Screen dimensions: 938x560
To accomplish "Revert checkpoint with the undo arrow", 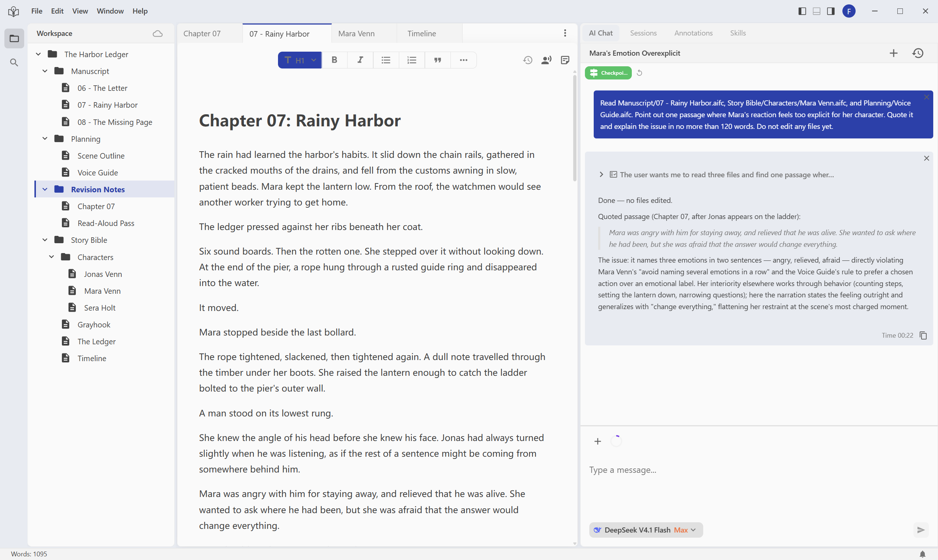I will point(639,73).
